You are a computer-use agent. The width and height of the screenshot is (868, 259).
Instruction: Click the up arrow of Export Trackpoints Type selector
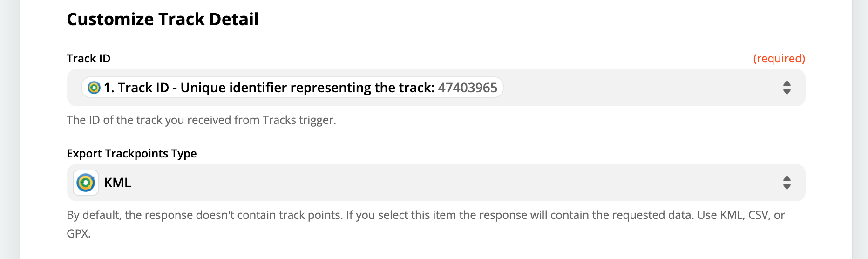pyautogui.click(x=787, y=178)
